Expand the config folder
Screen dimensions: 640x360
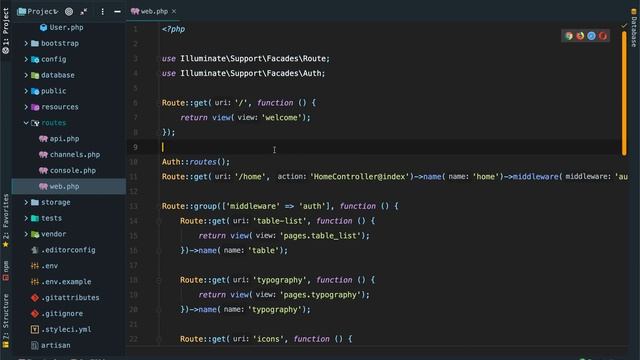tap(26, 59)
